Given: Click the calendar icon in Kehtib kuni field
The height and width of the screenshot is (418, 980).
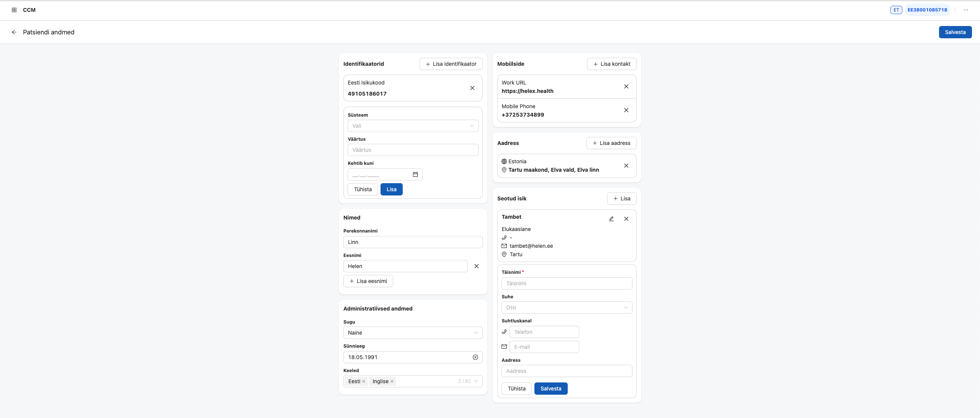Looking at the screenshot, I should (x=415, y=174).
